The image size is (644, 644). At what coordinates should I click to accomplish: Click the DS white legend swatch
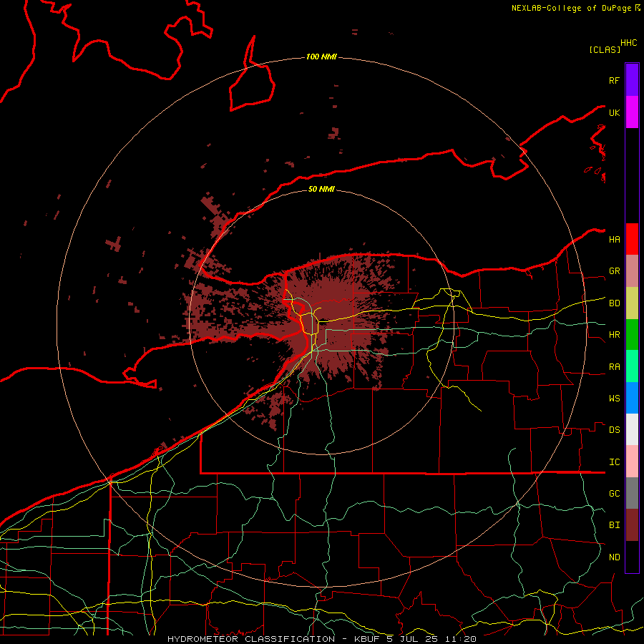632,429
